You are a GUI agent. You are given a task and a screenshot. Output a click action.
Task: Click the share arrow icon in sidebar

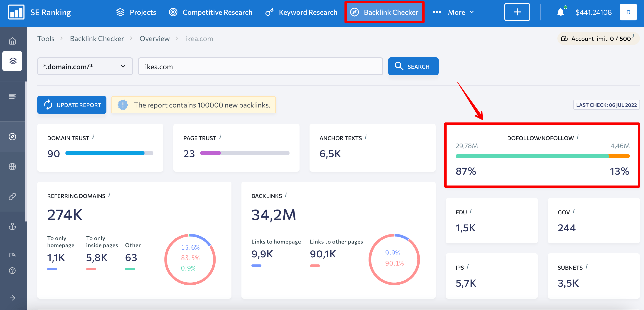coord(12,255)
